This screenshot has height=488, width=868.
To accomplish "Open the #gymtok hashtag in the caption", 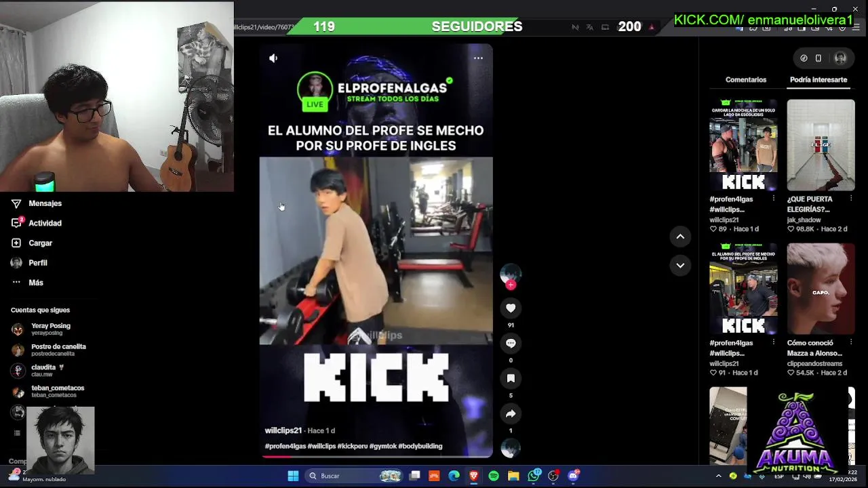I will click(383, 446).
